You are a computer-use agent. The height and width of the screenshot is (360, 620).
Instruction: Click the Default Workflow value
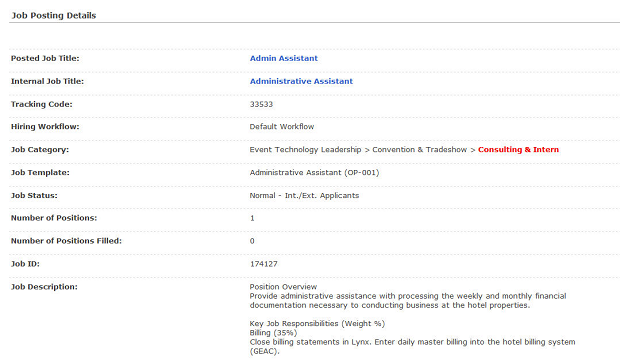tap(282, 127)
